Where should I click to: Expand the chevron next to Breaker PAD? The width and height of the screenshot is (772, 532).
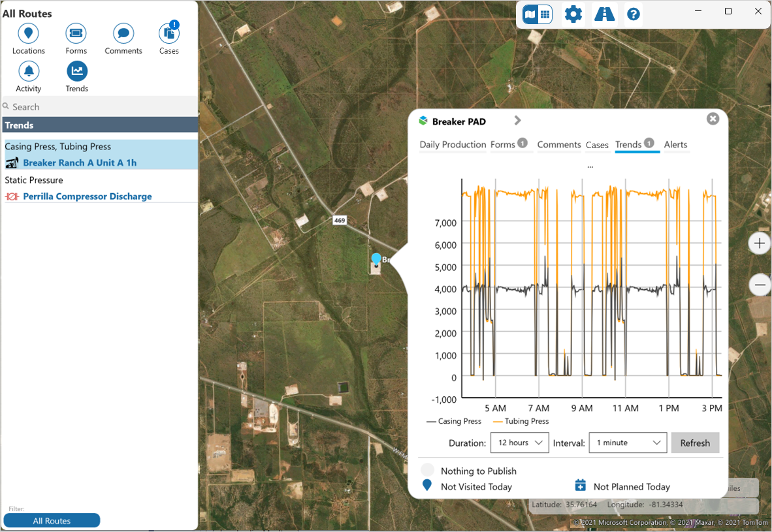[517, 121]
